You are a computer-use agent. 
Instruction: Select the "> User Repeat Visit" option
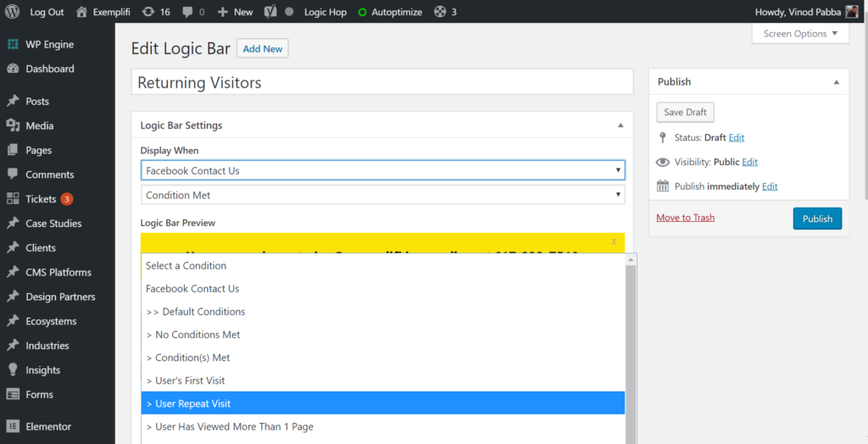click(x=382, y=403)
